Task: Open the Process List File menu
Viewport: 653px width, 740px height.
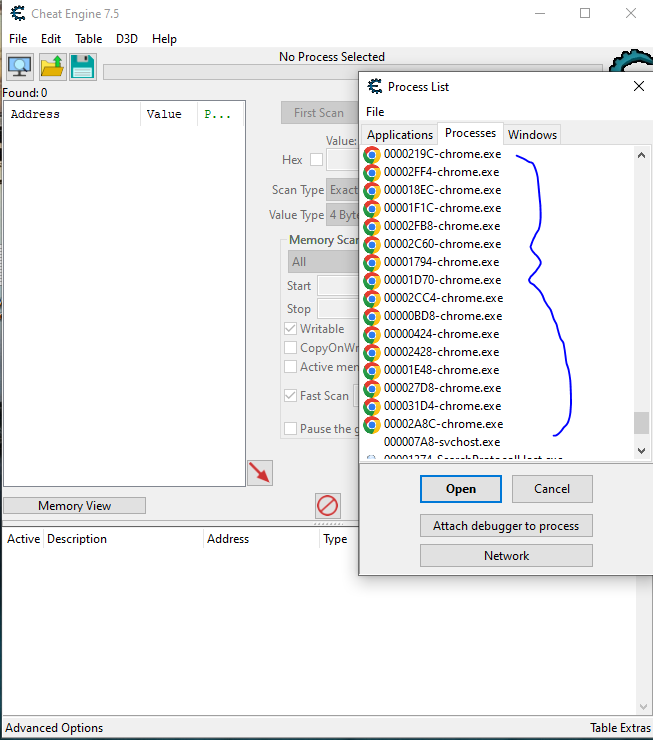Action: [x=375, y=112]
